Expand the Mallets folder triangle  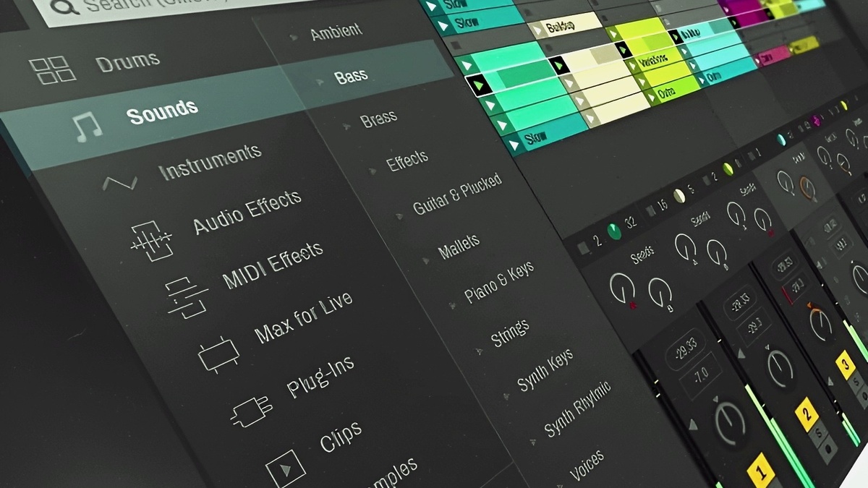point(425,261)
